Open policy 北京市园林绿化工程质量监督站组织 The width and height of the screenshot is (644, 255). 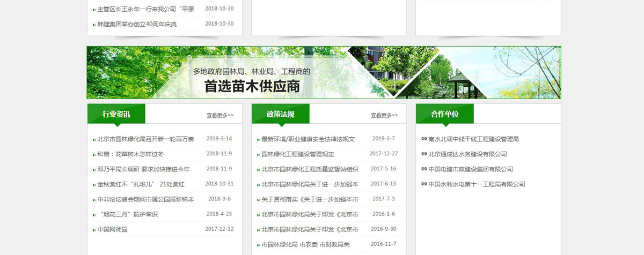[x=310, y=169]
